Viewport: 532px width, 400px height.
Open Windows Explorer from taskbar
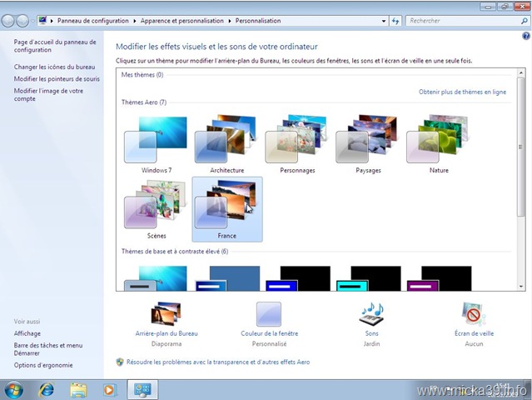(x=78, y=390)
